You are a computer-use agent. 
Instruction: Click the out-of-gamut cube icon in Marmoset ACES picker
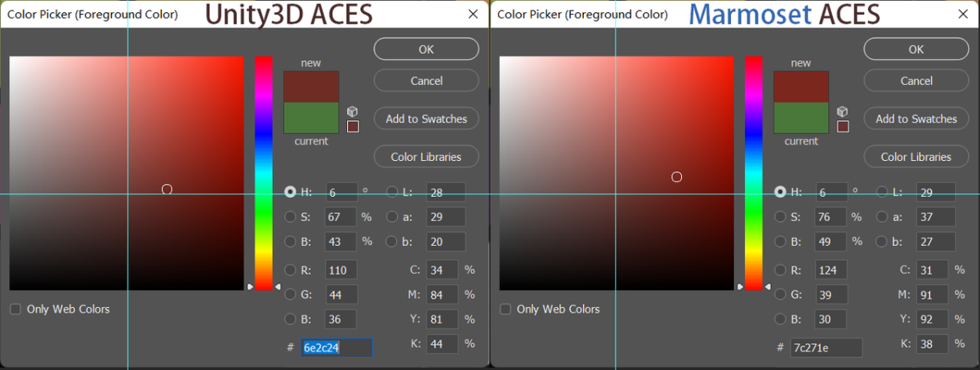point(843,111)
